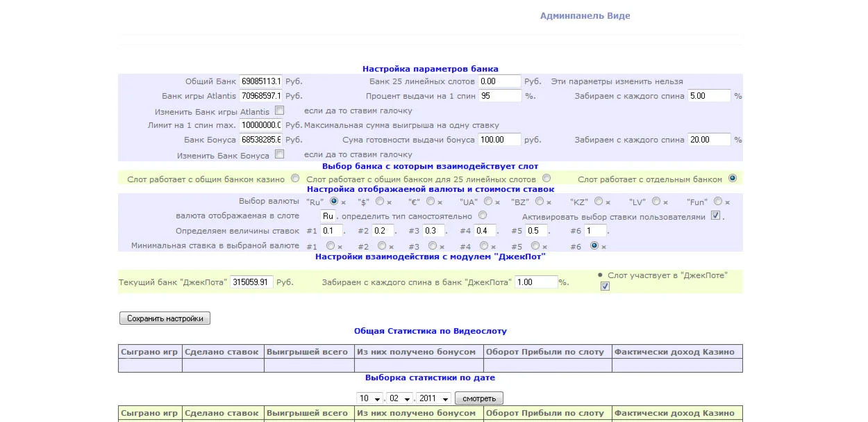This screenshot has width=868, height=422.
Task: Click the 'Сохранить настройки' button
Action: [165, 318]
